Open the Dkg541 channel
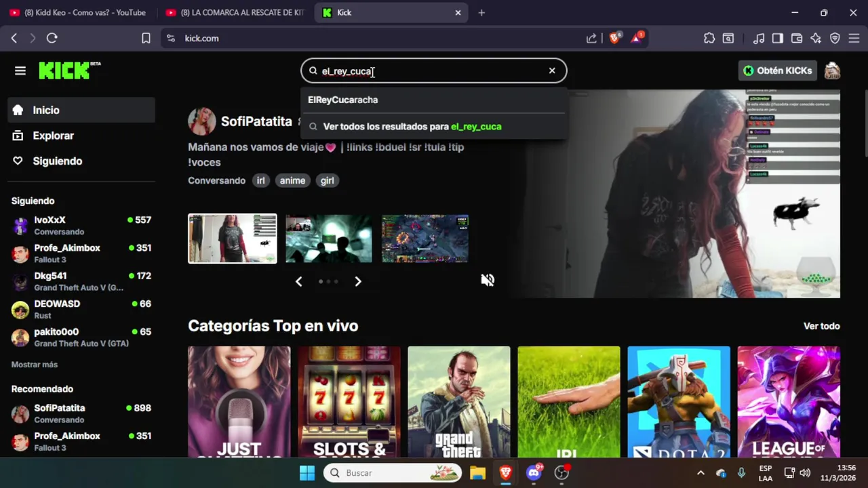Viewport: 868px width, 488px height. [x=81, y=281]
